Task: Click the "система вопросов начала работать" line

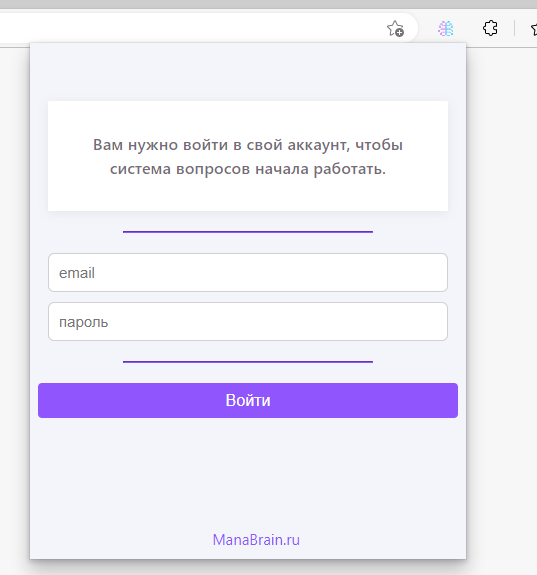Action: [x=248, y=169]
